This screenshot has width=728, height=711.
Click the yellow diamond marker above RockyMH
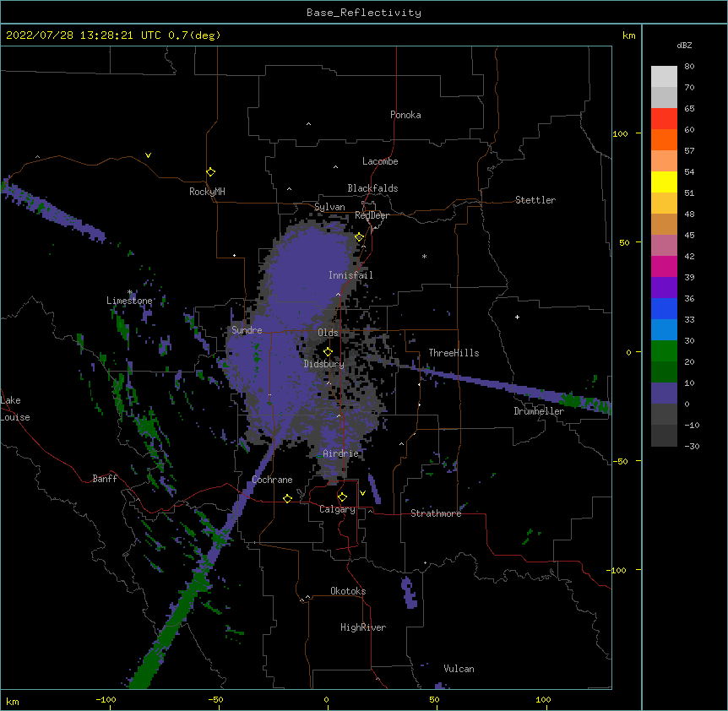[210, 172]
